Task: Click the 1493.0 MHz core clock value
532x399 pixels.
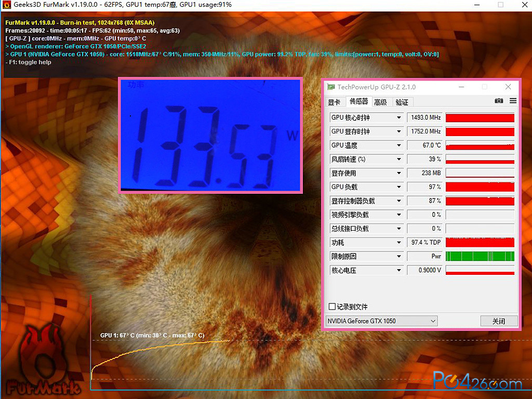Action: 425,118
